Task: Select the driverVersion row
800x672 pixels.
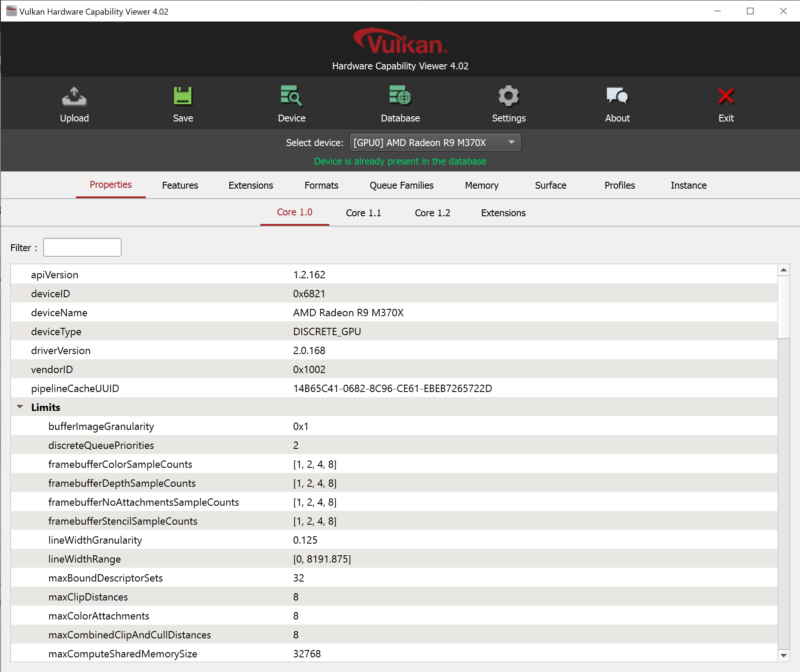Action: coord(394,350)
